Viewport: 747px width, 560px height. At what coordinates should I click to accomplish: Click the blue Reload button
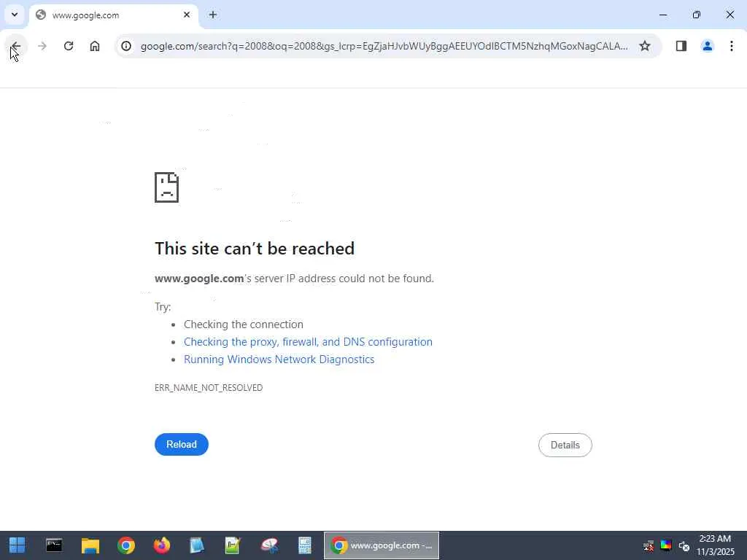[x=182, y=444]
